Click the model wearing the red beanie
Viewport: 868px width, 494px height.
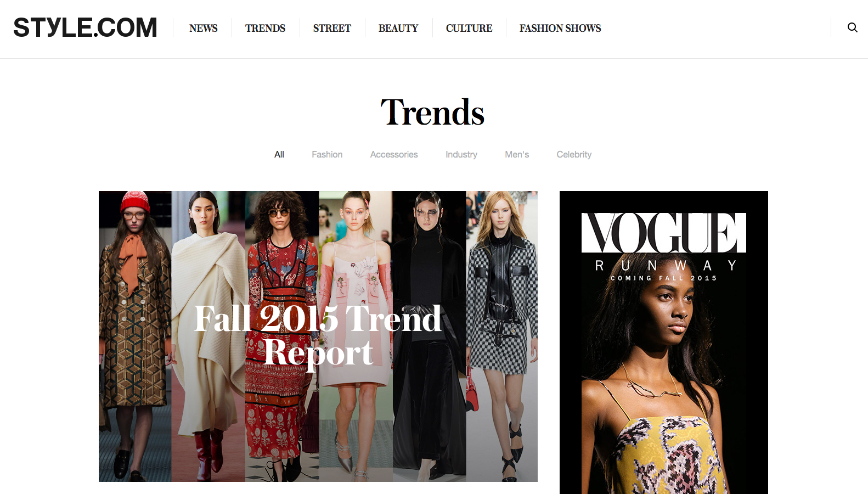pos(135,336)
